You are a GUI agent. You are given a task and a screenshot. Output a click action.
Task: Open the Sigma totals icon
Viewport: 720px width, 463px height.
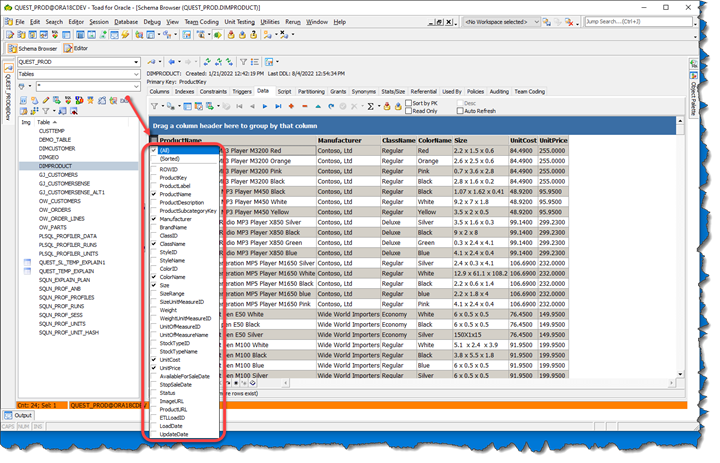[x=371, y=107]
